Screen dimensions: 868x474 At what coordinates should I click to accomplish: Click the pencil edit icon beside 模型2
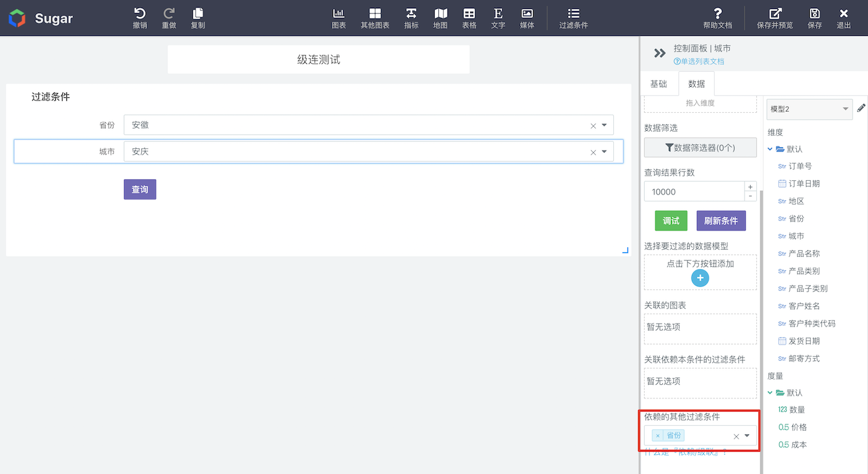861,108
